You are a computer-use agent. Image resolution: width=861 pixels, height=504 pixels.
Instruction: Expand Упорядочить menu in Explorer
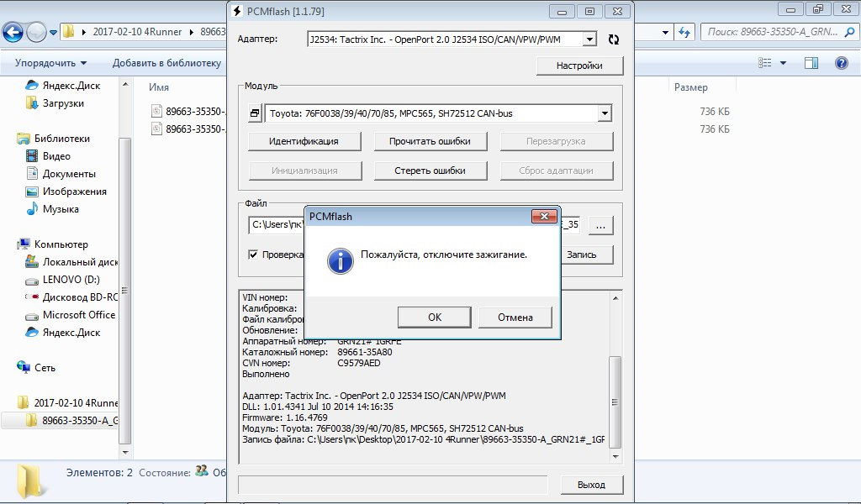click(x=50, y=63)
